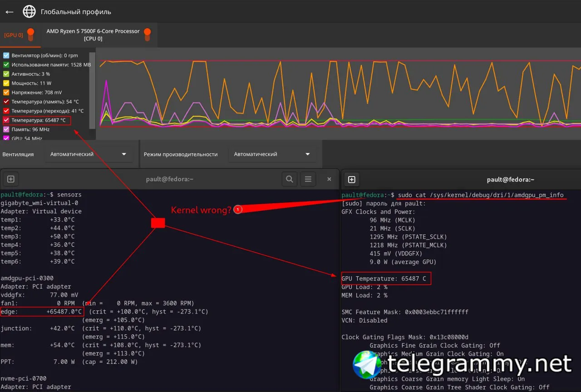Open the Вентиляция mode dropdown
This screenshot has height=392, width=581.
click(x=89, y=154)
